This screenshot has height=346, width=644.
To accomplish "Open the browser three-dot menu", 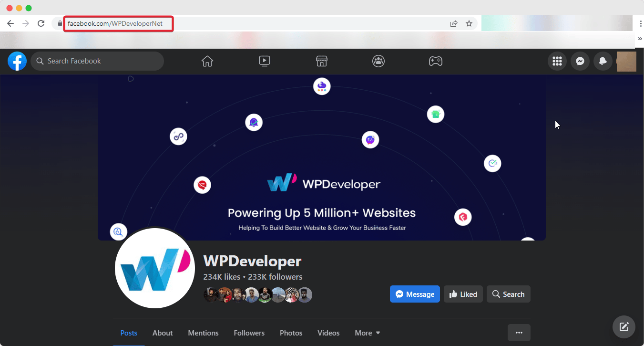I will click(640, 23).
